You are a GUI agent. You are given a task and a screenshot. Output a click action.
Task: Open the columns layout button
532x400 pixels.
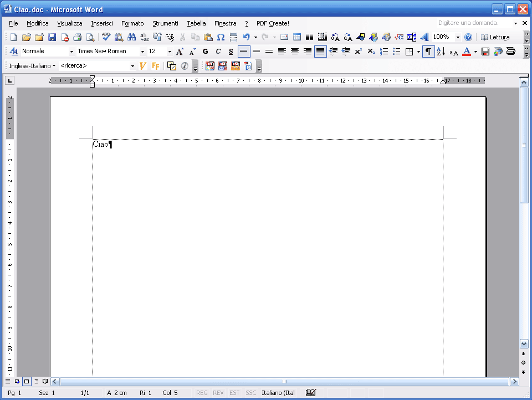coord(309,37)
